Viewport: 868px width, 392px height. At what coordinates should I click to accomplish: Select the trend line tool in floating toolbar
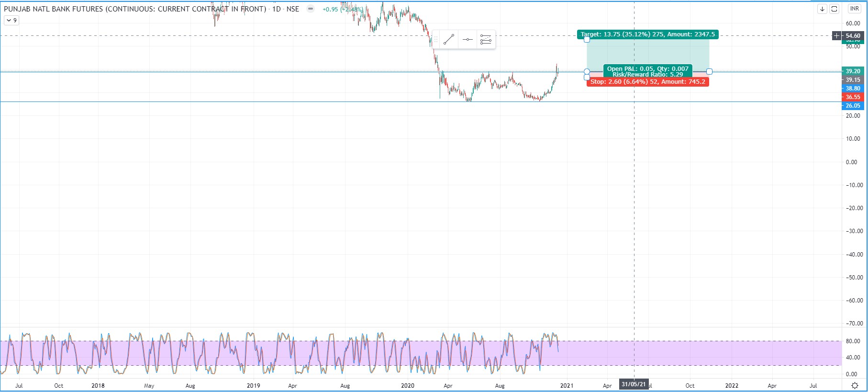click(x=448, y=40)
